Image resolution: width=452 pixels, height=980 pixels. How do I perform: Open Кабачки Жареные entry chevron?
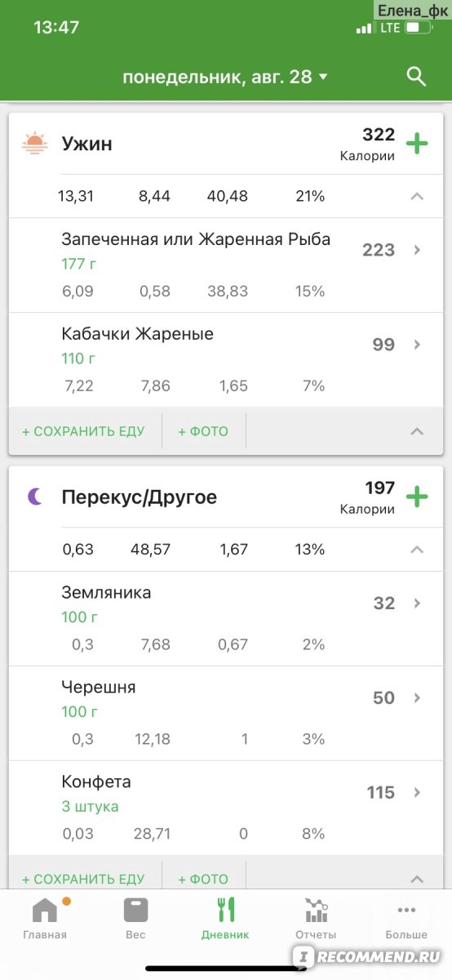[417, 345]
